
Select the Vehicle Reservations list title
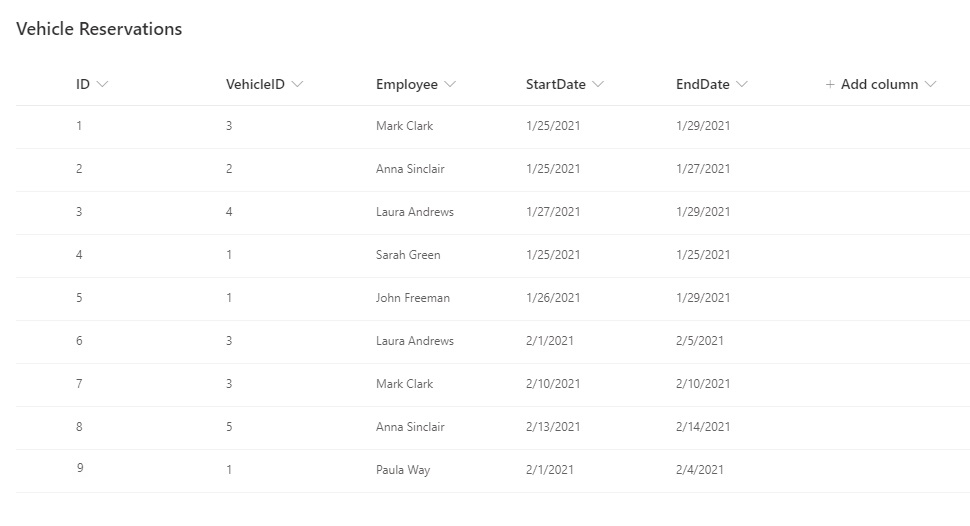(99, 28)
